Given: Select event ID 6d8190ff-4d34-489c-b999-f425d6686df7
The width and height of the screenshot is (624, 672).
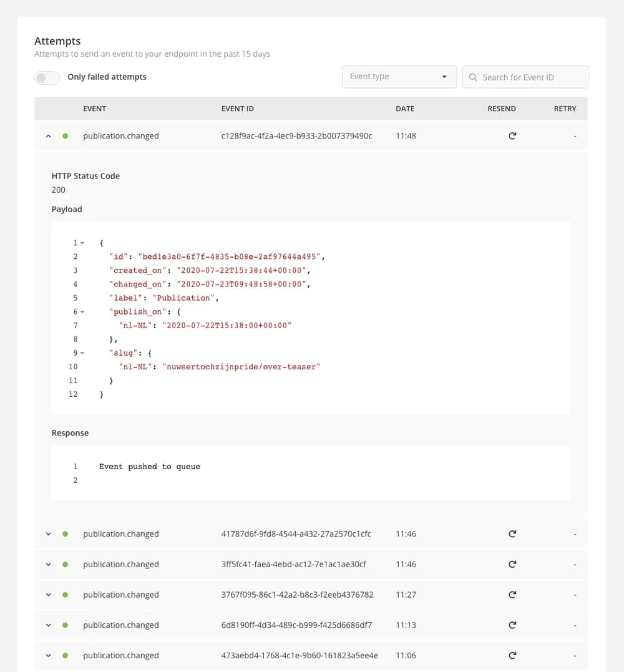Looking at the screenshot, I should coord(296,625).
